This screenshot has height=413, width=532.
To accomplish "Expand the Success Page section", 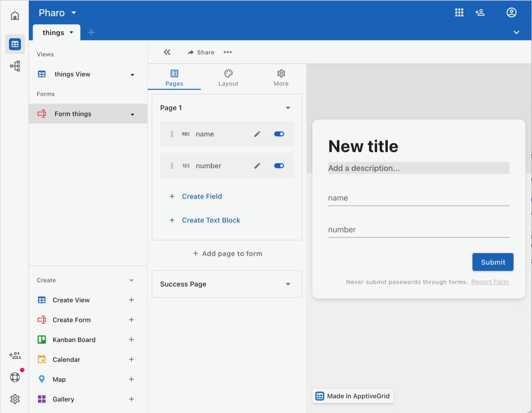I will coord(288,284).
